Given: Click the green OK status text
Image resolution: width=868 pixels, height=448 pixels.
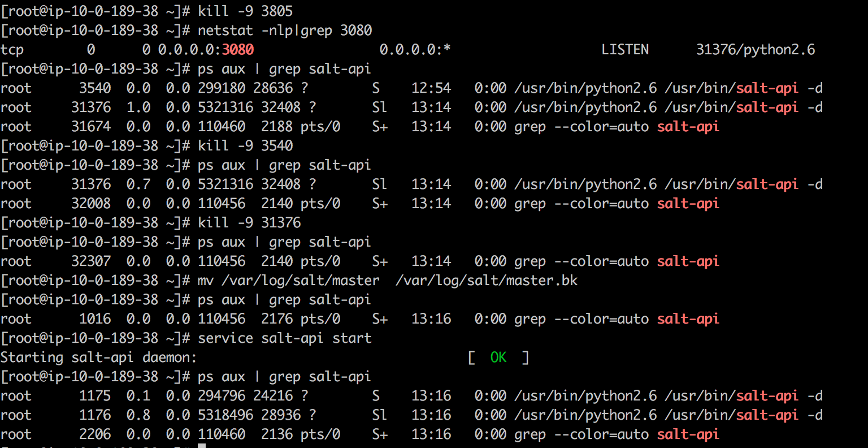Looking at the screenshot, I should coord(498,357).
